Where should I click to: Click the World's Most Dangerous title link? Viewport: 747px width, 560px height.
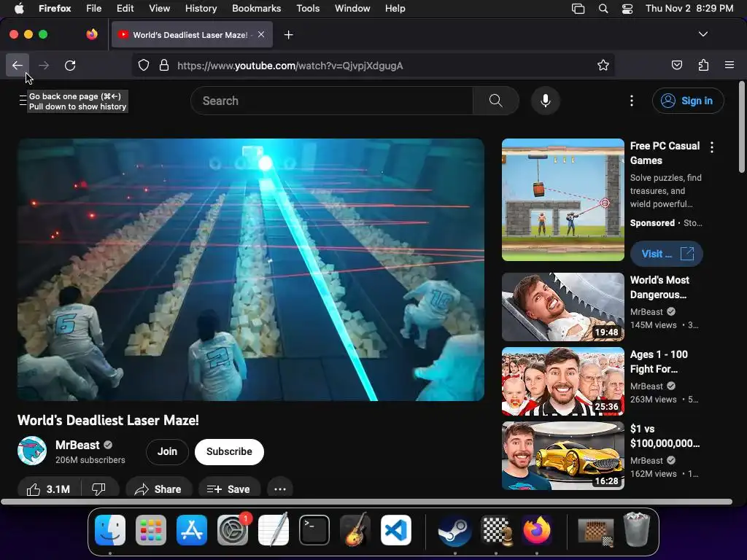pyautogui.click(x=659, y=287)
